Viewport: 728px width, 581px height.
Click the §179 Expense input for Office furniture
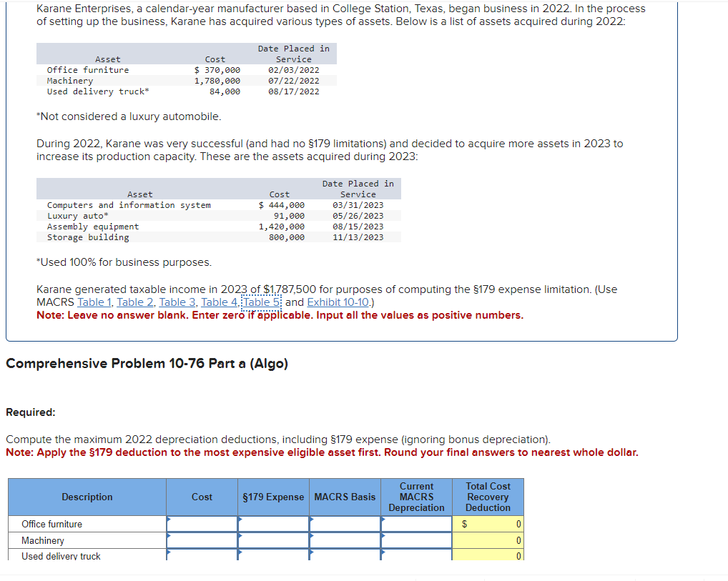tap(273, 524)
